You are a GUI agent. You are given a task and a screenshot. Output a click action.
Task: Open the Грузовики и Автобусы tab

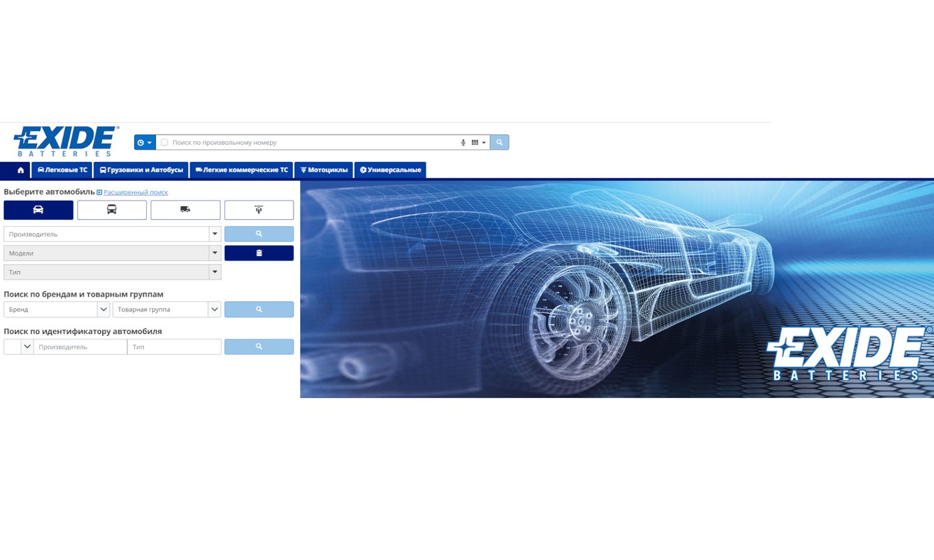coord(141,170)
